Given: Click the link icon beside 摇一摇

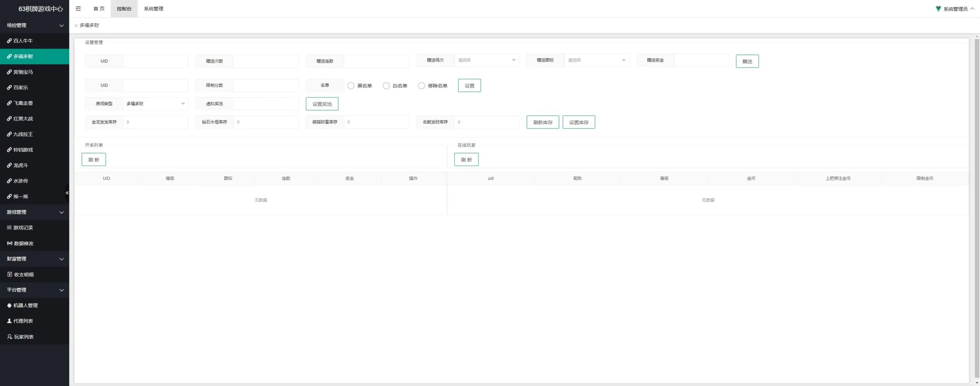Looking at the screenshot, I should [9, 196].
